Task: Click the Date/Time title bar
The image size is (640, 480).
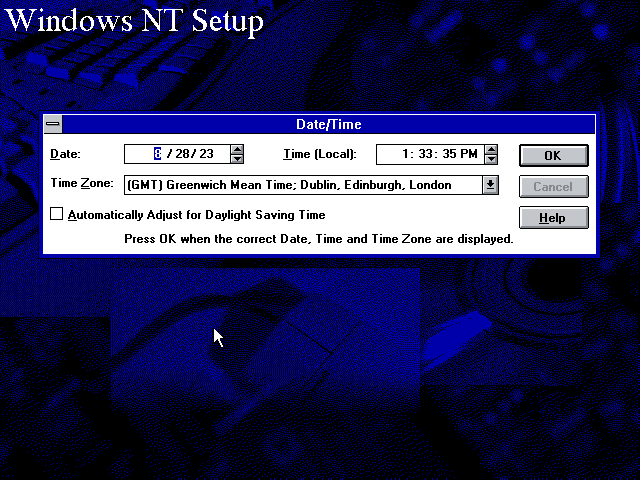Action: tap(329, 124)
